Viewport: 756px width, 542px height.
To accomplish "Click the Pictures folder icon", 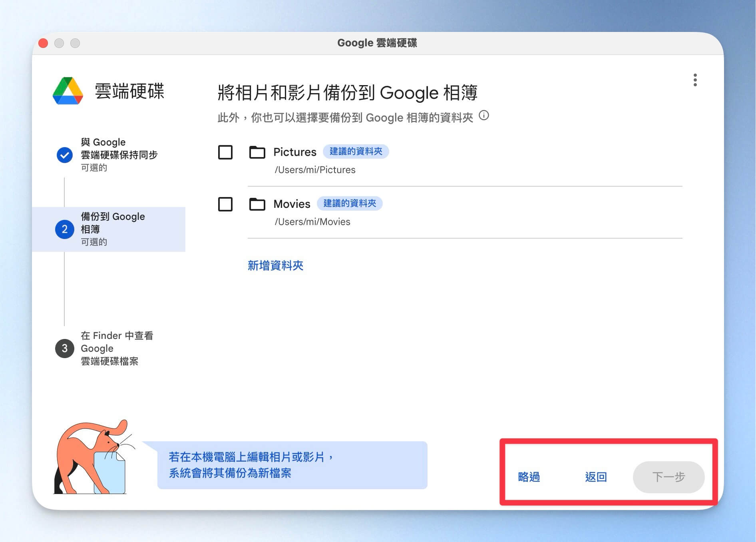I will (257, 152).
